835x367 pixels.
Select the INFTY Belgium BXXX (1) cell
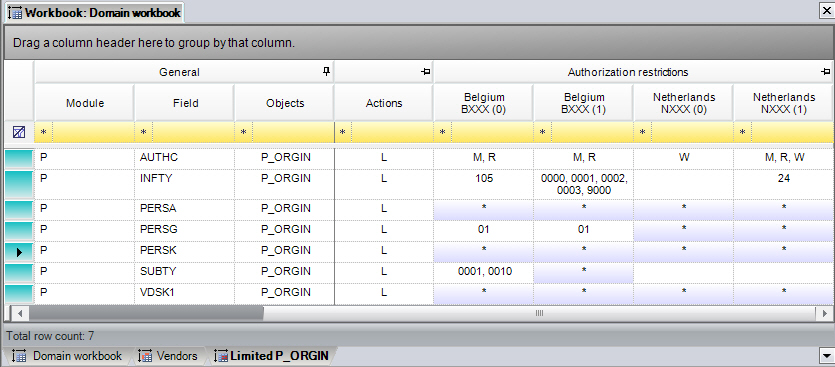[x=584, y=184]
